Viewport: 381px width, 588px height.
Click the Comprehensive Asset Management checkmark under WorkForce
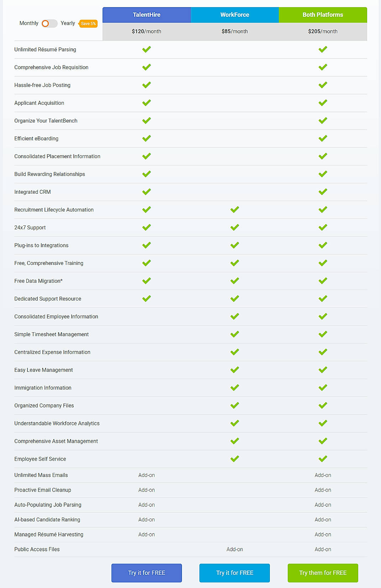pos(234,441)
